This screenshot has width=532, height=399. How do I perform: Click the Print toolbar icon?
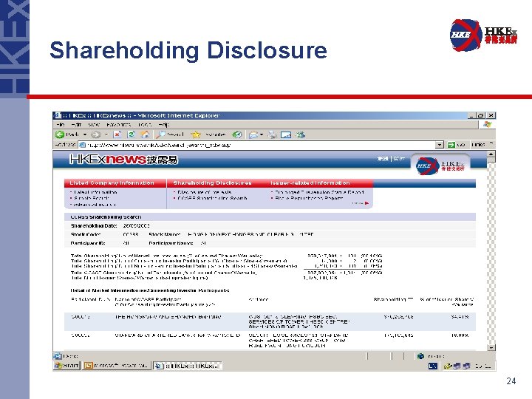(x=272, y=134)
